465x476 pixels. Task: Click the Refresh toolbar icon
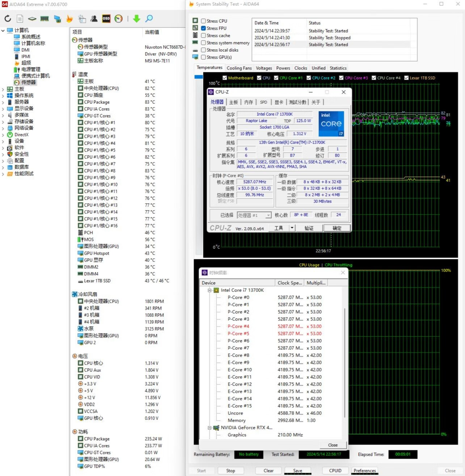[8, 19]
